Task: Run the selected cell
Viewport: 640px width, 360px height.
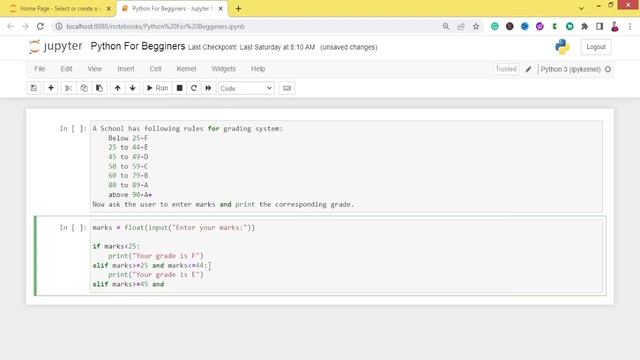Action: 157,88
